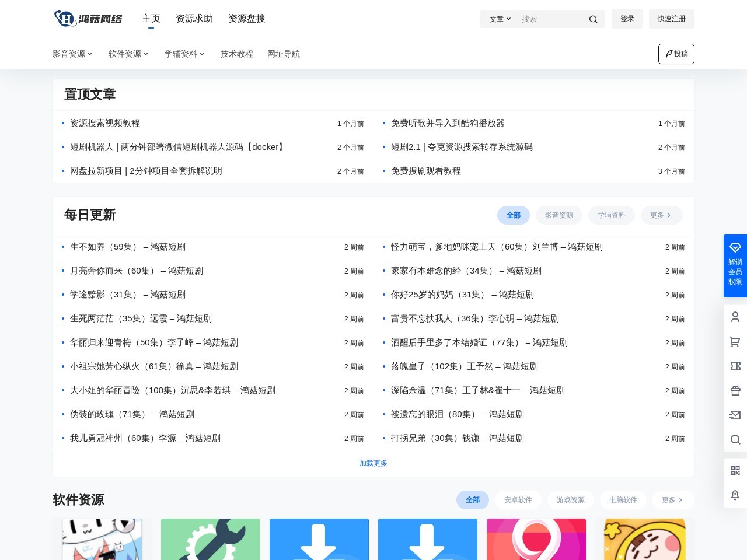
Task: Open article 短剧机器人 docker 源码
Action: click(178, 147)
